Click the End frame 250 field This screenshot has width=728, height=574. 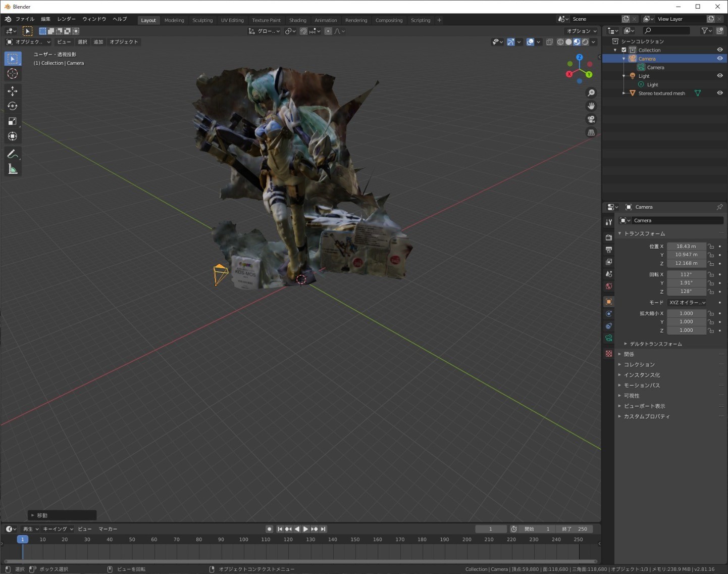tap(575, 529)
